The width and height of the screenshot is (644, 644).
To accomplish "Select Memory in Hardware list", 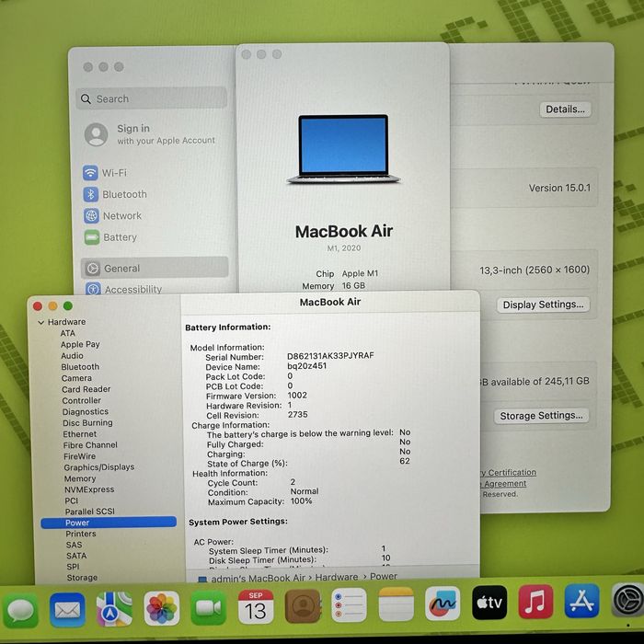I will pos(80,478).
